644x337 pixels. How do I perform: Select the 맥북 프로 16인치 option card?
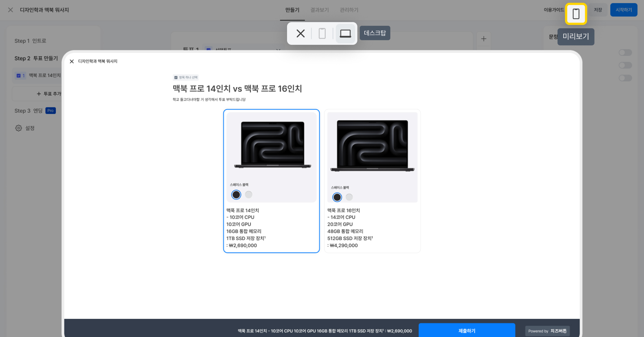[x=372, y=227]
